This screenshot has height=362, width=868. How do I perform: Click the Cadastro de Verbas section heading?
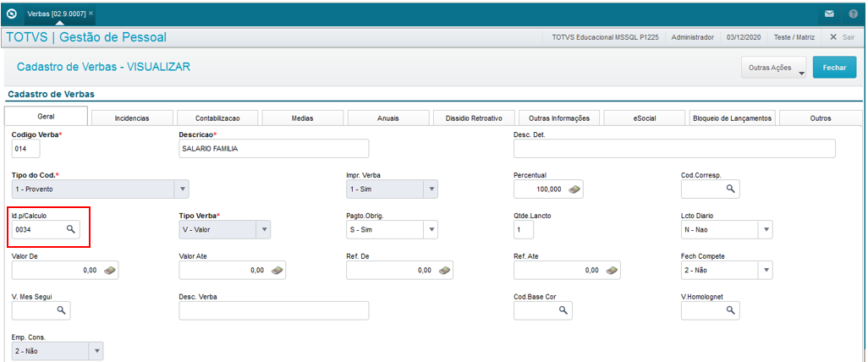click(x=51, y=94)
